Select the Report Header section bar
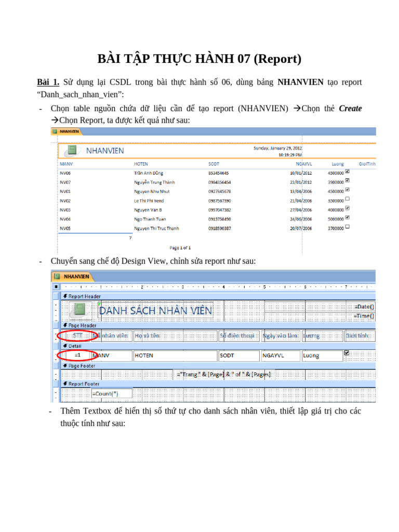 [x=218, y=296]
